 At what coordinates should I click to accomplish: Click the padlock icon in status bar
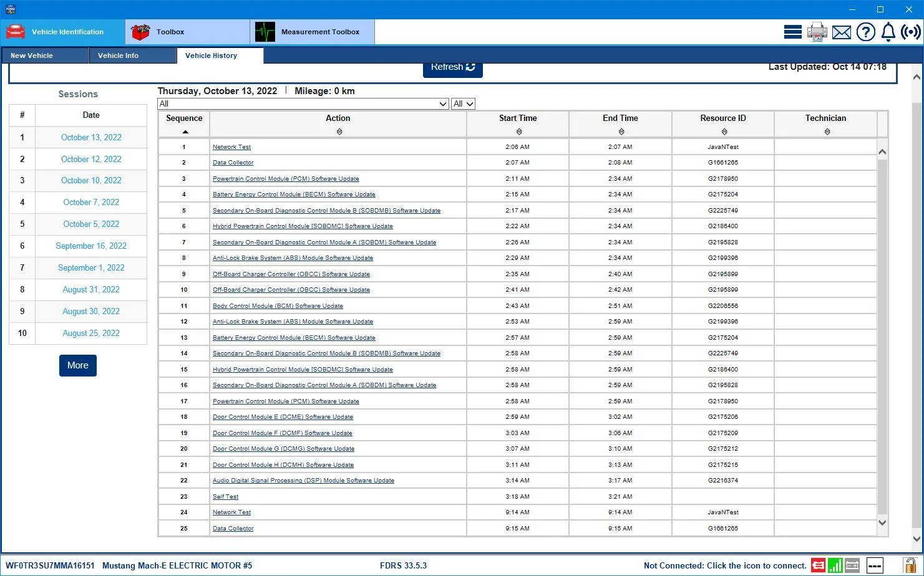(x=910, y=565)
